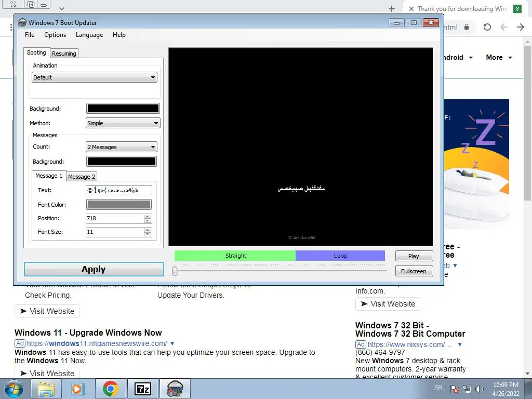The height and width of the screenshot is (399, 532).
Task: Click the blue Loop animation segment
Action: tap(340, 256)
